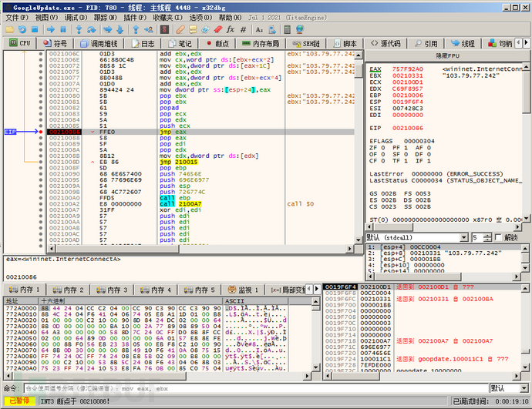Image resolution: width=532 pixels, height=409 pixels.
Task: Open the 调试(D) menu
Action: pos(76,17)
